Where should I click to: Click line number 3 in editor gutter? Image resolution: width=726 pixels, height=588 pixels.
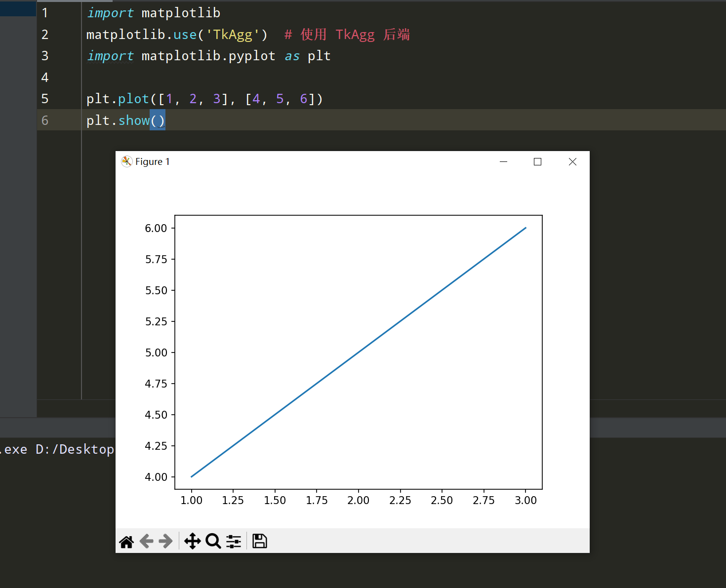click(45, 56)
